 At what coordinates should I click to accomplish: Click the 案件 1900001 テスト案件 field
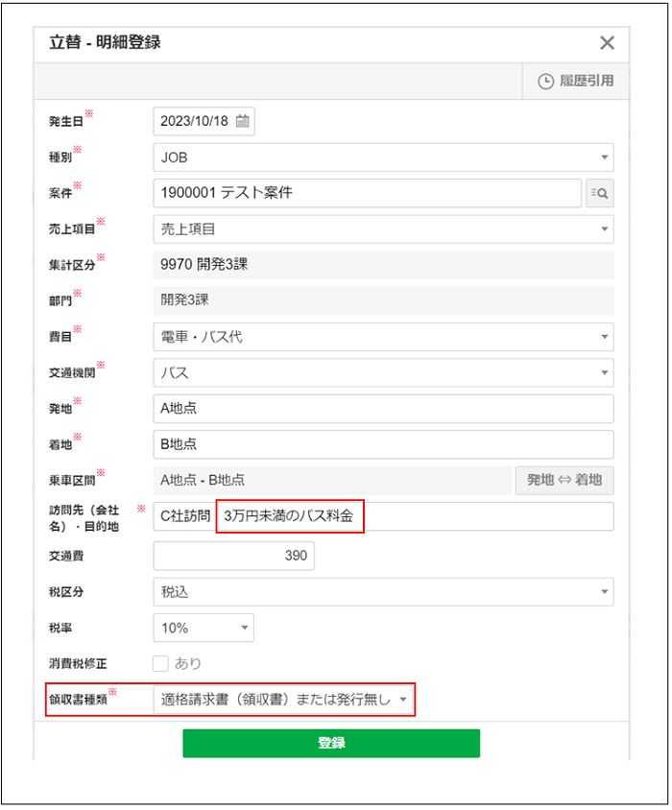click(367, 193)
